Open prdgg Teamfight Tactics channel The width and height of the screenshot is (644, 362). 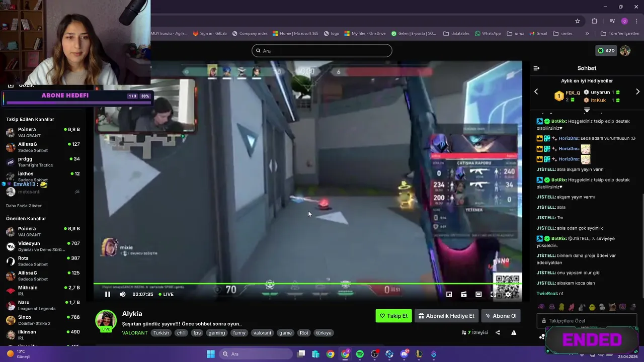coord(43,161)
